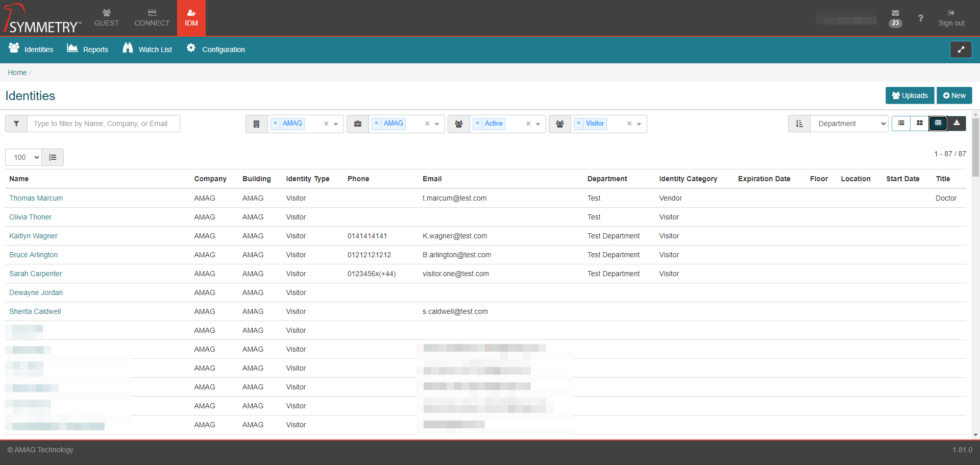Screen dimensions: 980x465
Task: Sort by Name column header
Action: 19,179
